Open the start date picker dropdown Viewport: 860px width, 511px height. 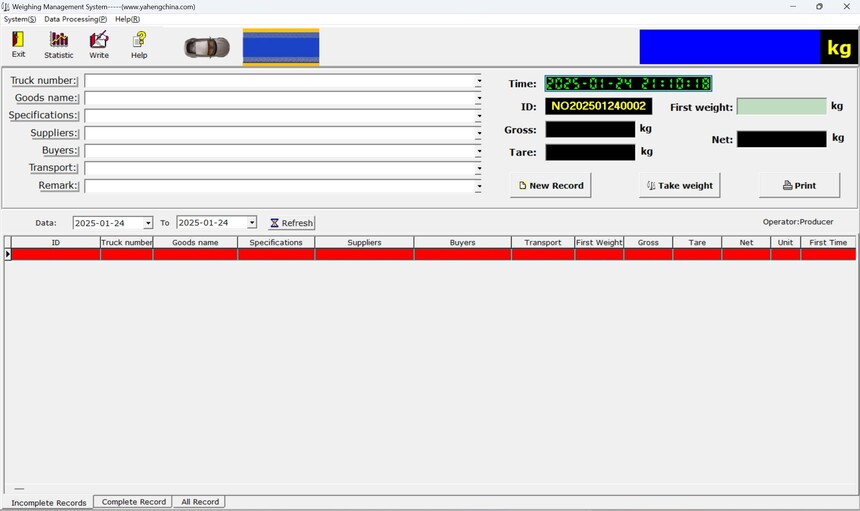point(148,223)
